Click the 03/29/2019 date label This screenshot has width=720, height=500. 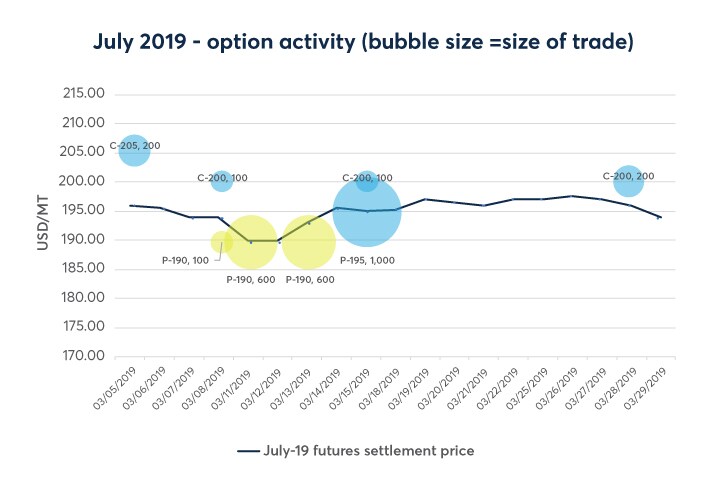click(x=645, y=385)
